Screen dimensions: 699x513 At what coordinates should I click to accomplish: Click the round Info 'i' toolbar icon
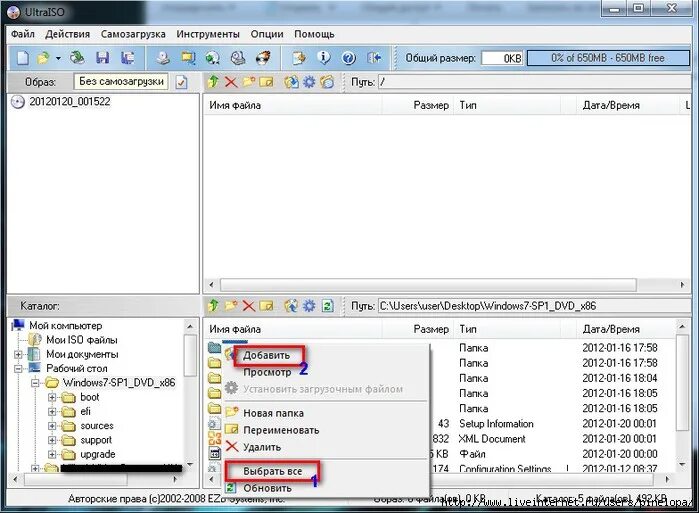[x=324, y=57]
